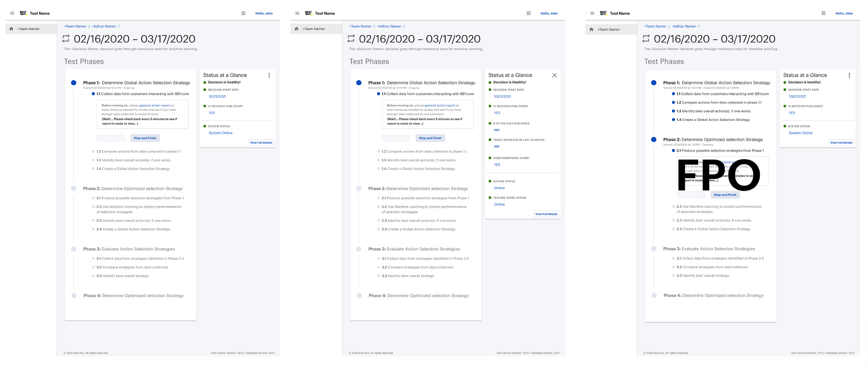The width and height of the screenshot is (868, 368).
Task: Click System Online status link in left mockup
Action: pyautogui.click(x=220, y=133)
